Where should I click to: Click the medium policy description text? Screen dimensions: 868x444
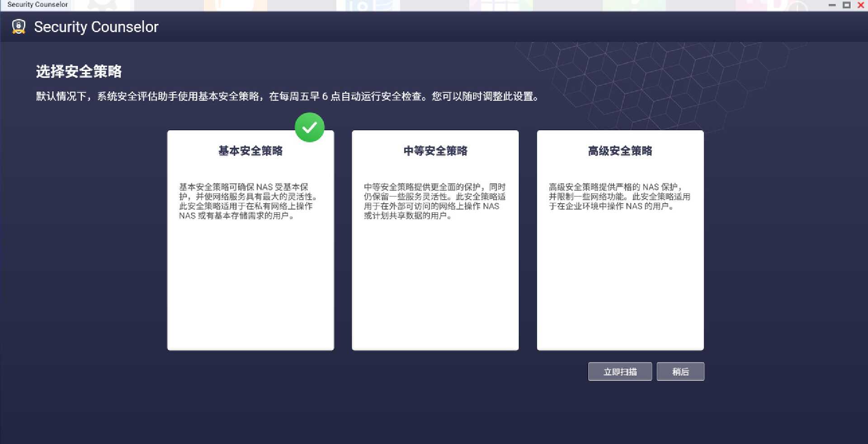434,201
